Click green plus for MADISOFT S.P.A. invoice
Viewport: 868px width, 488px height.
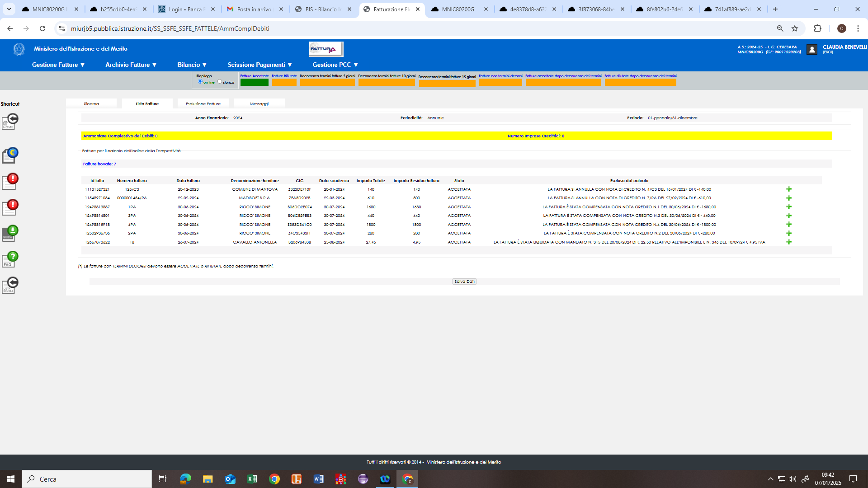coord(789,198)
